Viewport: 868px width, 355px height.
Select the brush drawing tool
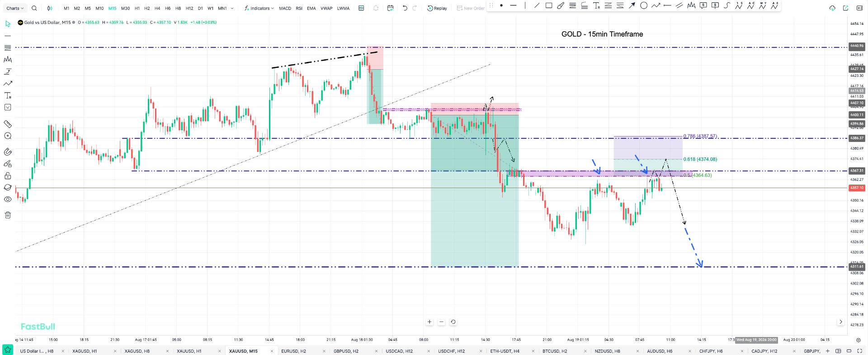point(561,6)
